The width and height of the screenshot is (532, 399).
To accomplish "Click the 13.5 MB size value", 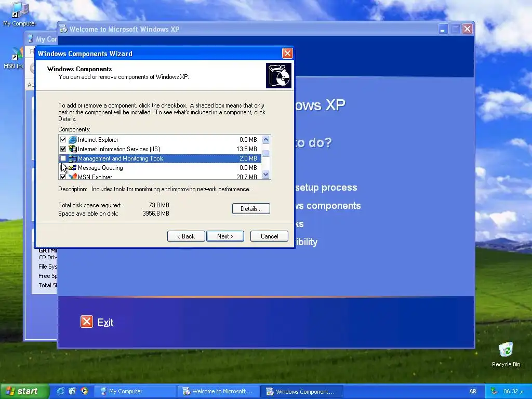I will point(247,149).
